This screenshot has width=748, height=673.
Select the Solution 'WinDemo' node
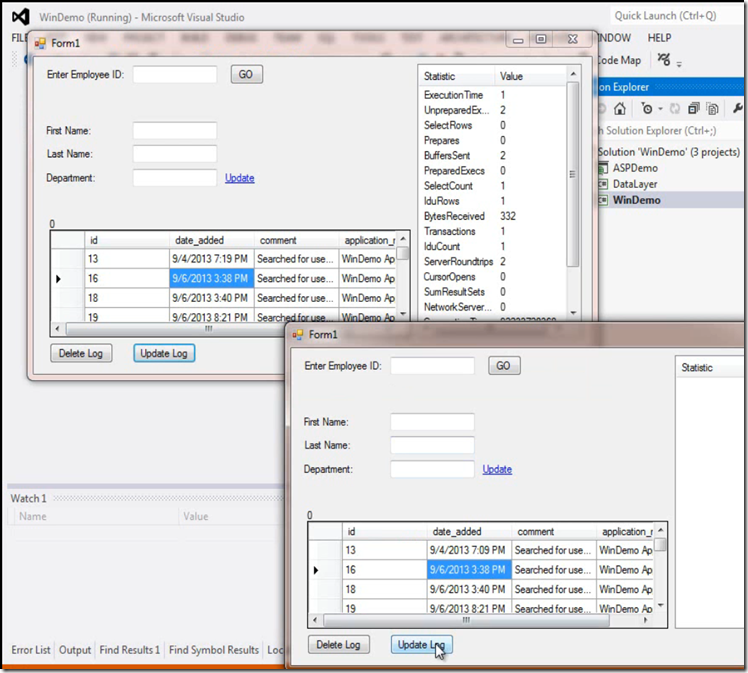click(x=669, y=152)
